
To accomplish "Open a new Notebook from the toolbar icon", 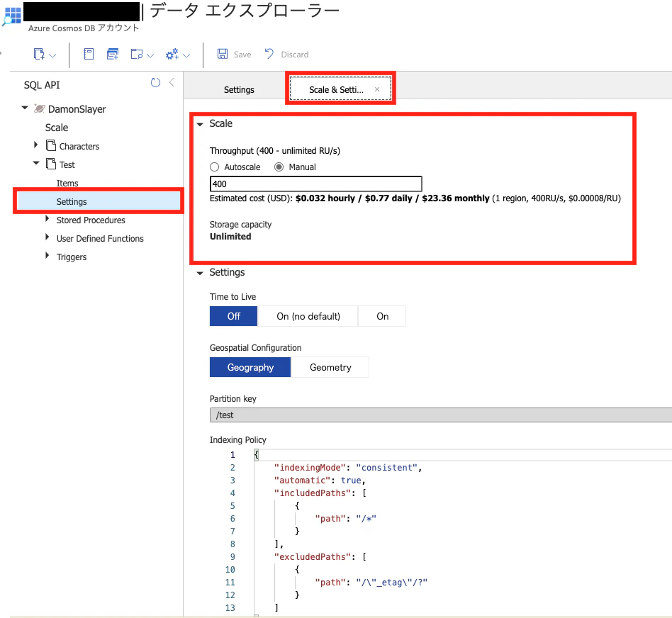I will [x=89, y=54].
